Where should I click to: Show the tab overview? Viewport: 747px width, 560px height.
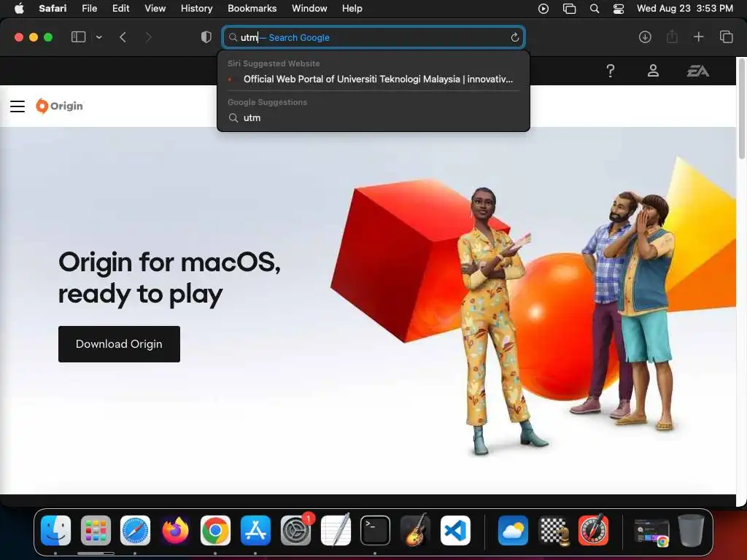(726, 37)
